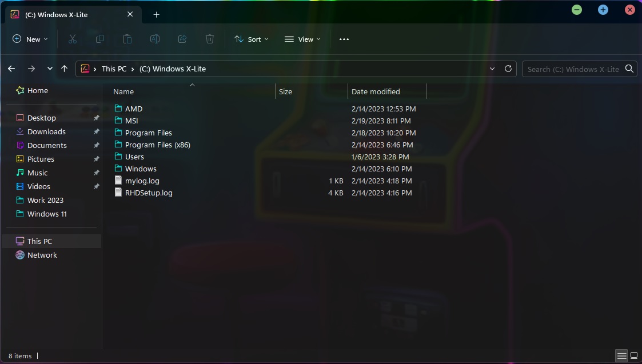Switch to large icons view layout
The height and width of the screenshot is (364, 642).
(x=634, y=355)
